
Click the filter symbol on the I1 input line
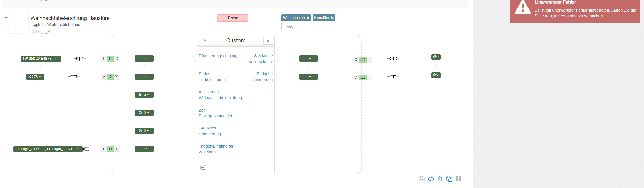coord(80,59)
